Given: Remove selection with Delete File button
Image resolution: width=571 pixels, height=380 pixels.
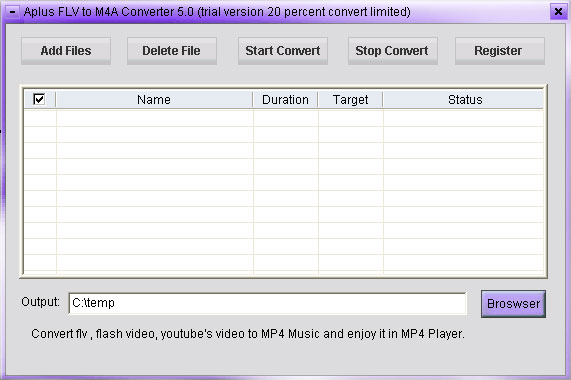Looking at the screenshot, I should pos(172,51).
